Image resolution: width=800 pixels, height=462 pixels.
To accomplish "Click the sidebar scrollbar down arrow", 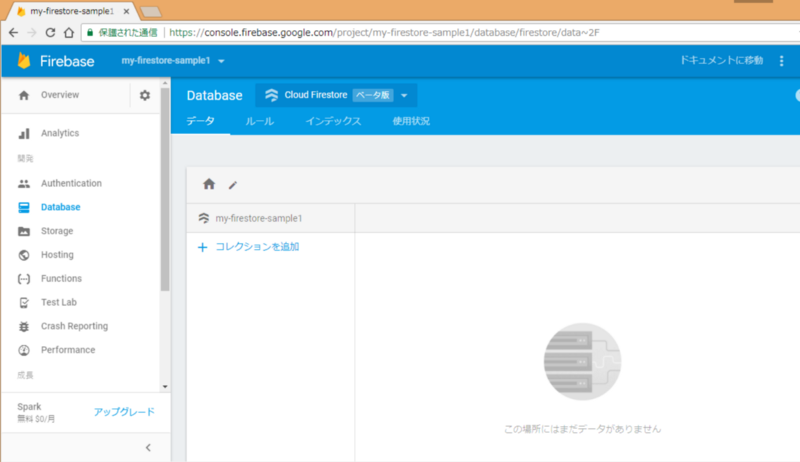I will point(165,387).
